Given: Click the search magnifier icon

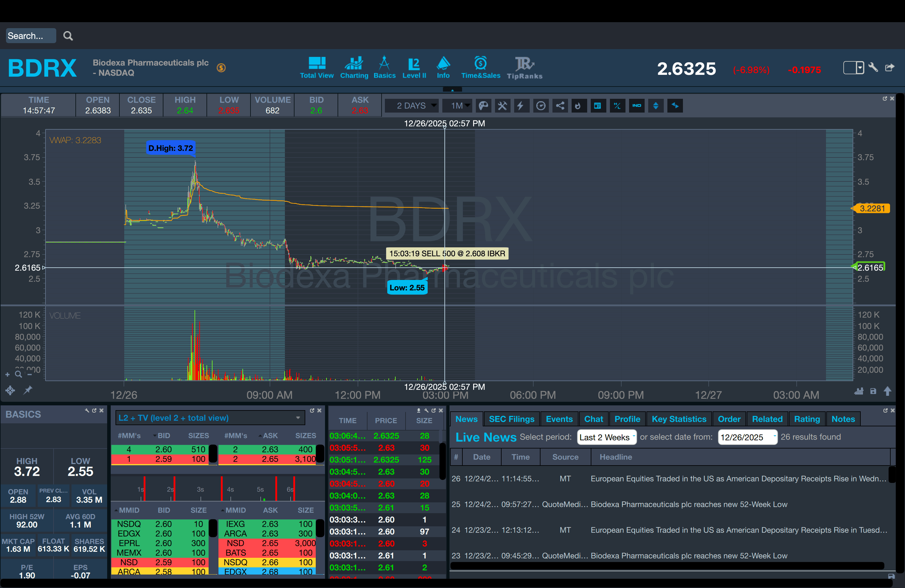Looking at the screenshot, I should click(x=68, y=36).
